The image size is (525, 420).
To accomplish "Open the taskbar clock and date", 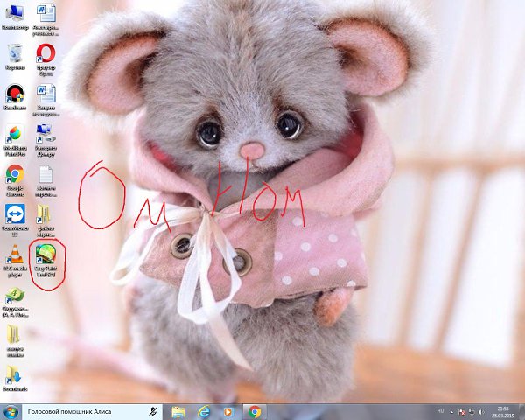I will 503,412.
